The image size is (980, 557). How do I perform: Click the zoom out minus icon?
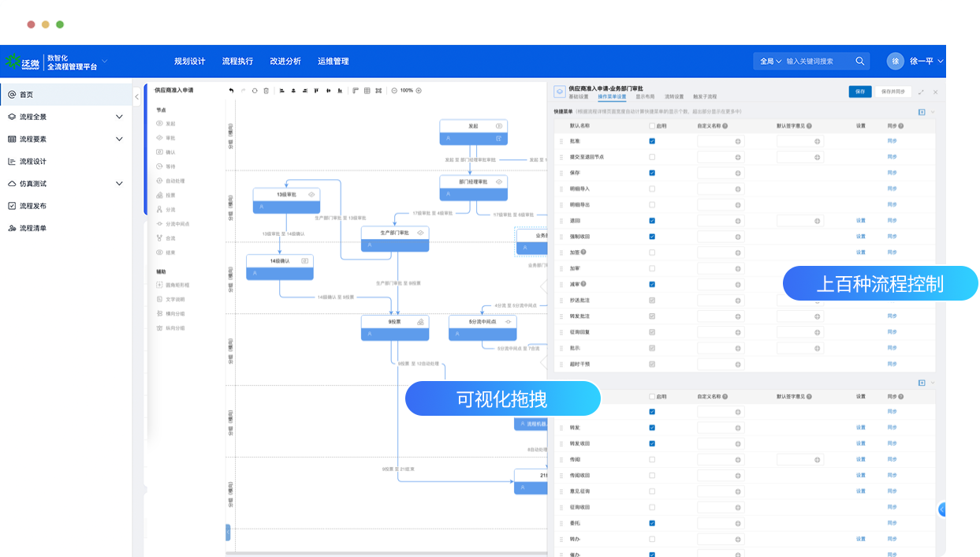click(394, 91)
